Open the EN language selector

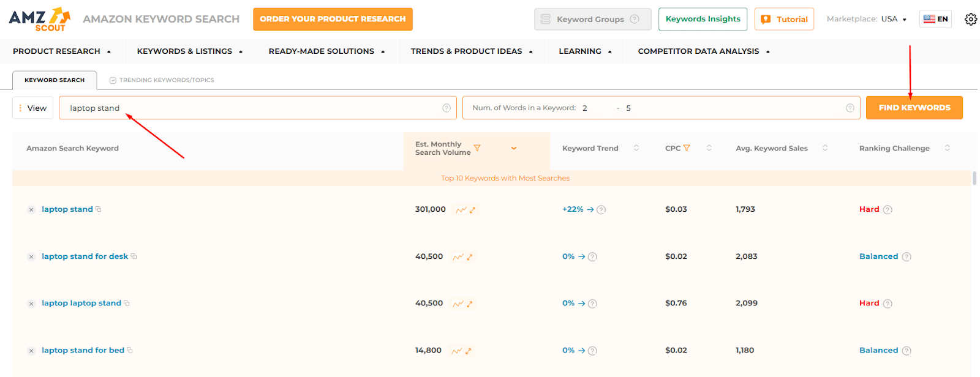pyautogui.click(x=935, y=19)
